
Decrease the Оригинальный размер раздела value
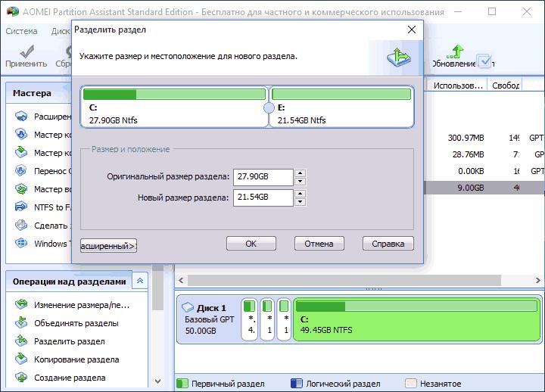pyautogui.click(x=300, y=182)
